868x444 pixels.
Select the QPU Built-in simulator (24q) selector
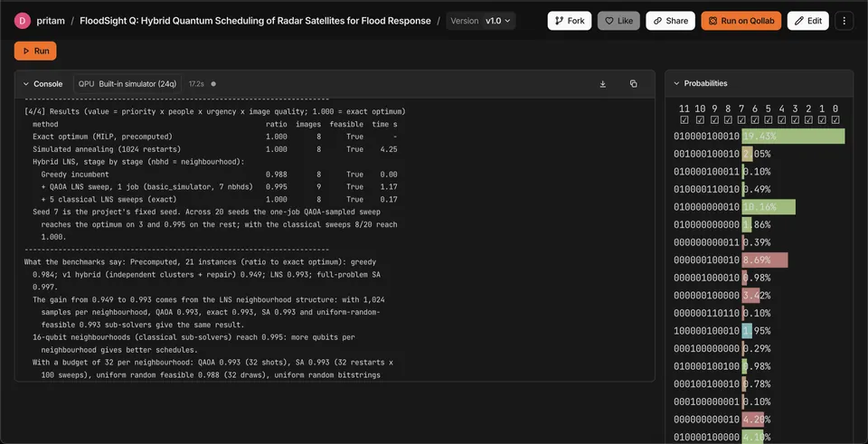pyautogui.click(x=127, y=84)
